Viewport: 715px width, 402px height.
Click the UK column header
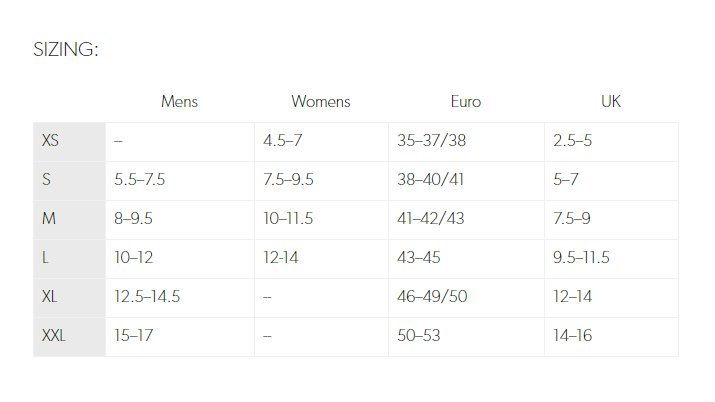(x=611, y=102)
